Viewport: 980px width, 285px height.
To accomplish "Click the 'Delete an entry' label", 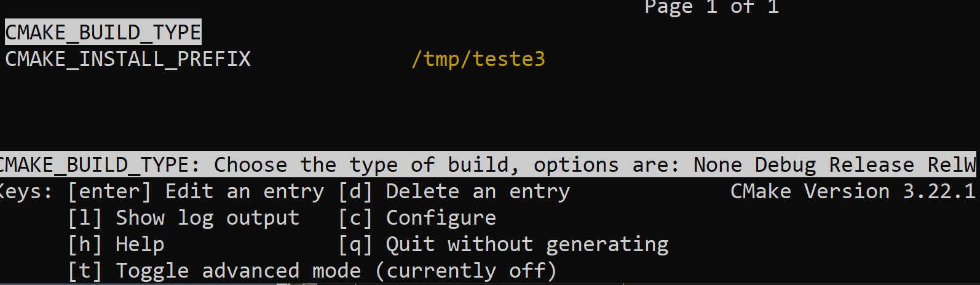I will click(478, 192).
